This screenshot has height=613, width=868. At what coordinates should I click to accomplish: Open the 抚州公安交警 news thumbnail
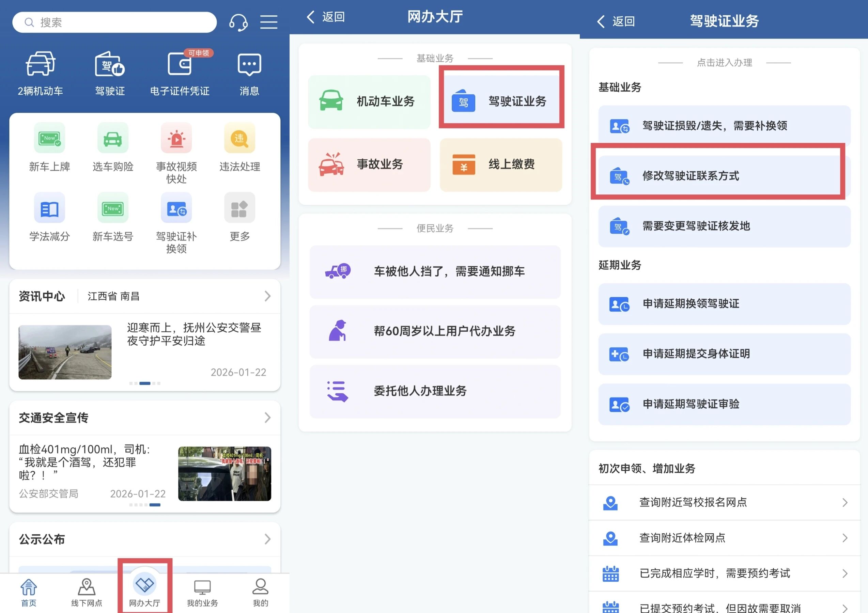pos(65,352)
